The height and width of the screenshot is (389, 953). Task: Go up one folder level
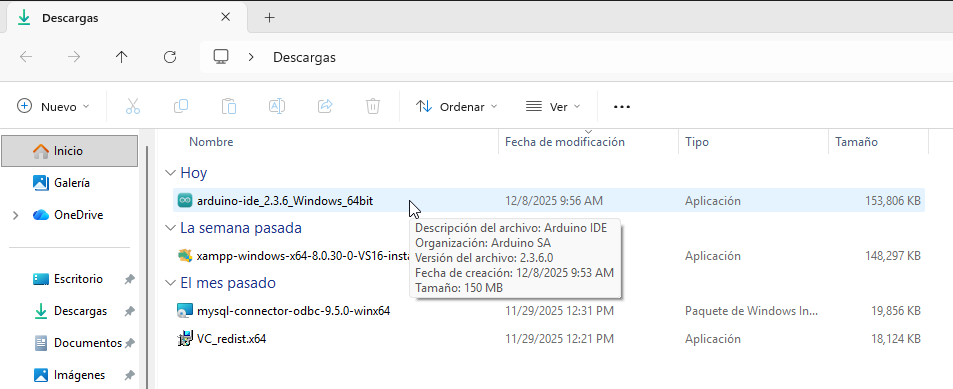(x=122, y=57)
